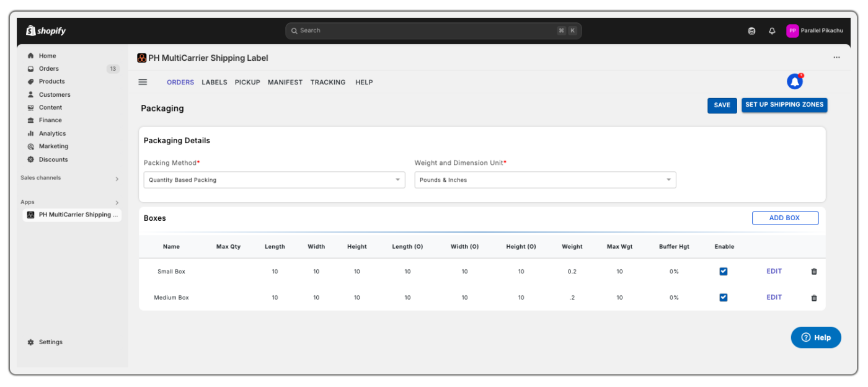Edit the Small Box row

[774, 271]
